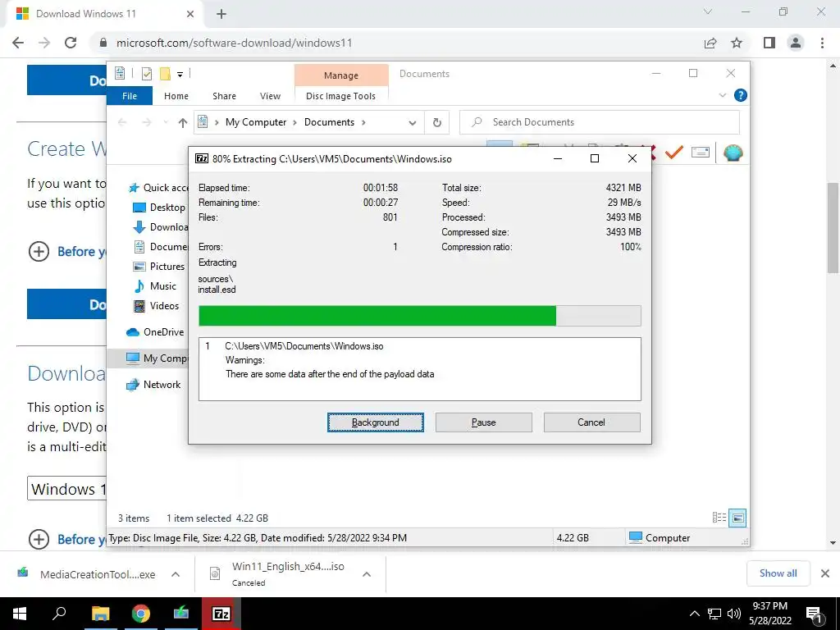This screenshot has width=840, height=630.
Task: Open the File tab in Explorer
Action: 130,96
